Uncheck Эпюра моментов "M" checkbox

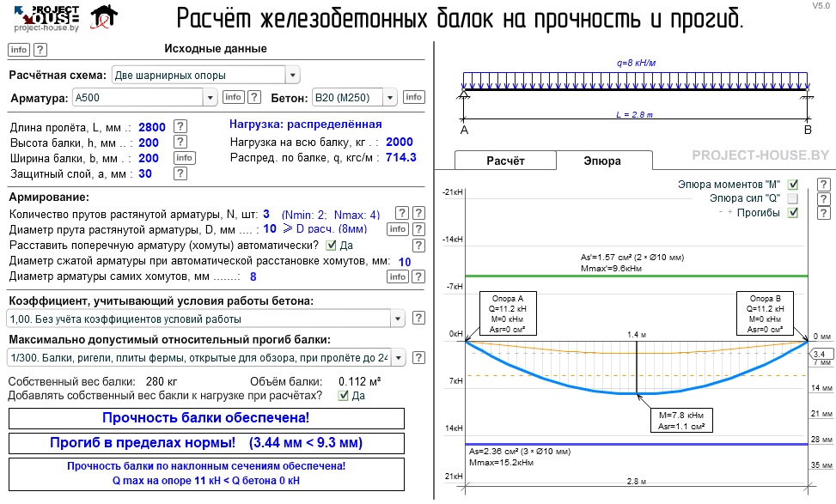click(x=793, y=185)
